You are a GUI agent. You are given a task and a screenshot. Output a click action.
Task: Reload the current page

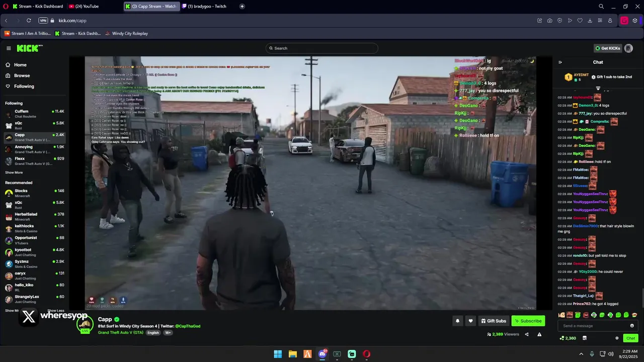[x=29, y=21]
